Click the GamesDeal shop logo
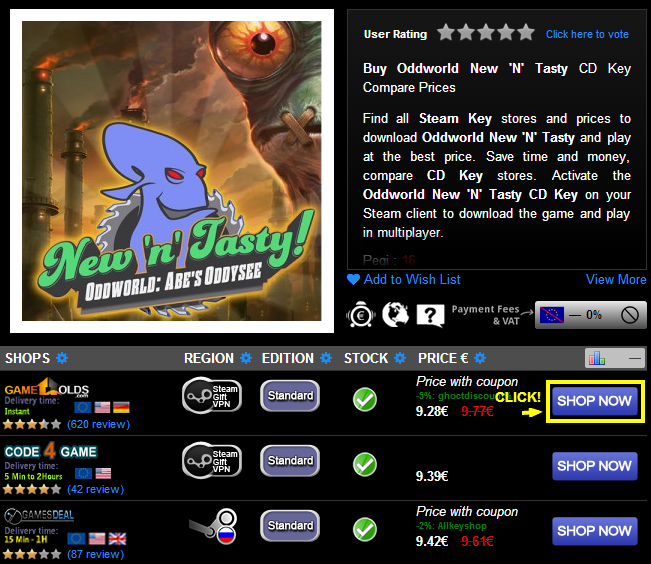The height and width of the screenshot is (564, 651). coord(39,515)
